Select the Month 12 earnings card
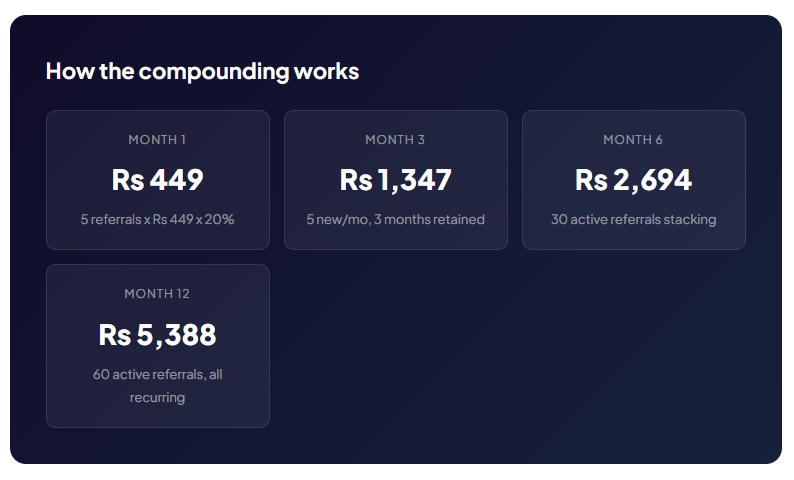This screenshot has width=794, height=480. (x=158, y=346)
